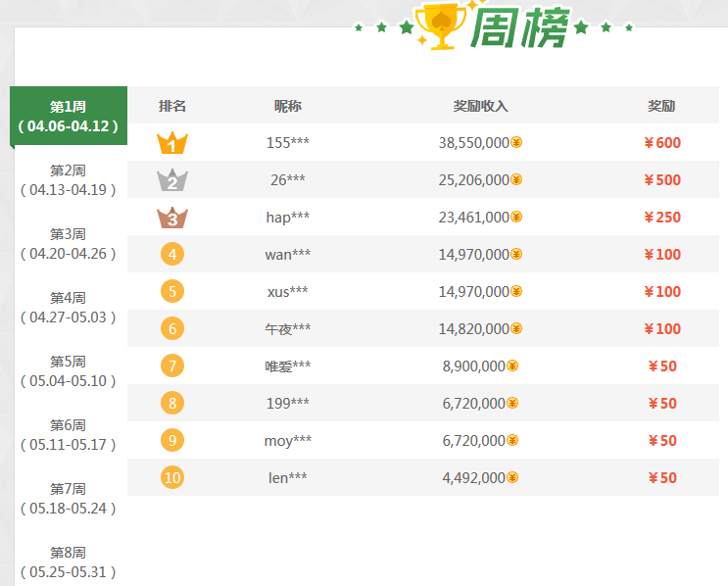Select Week 7 tab (05.18-05.24)
Screen dimensions: 728x586
coord(69,498)
